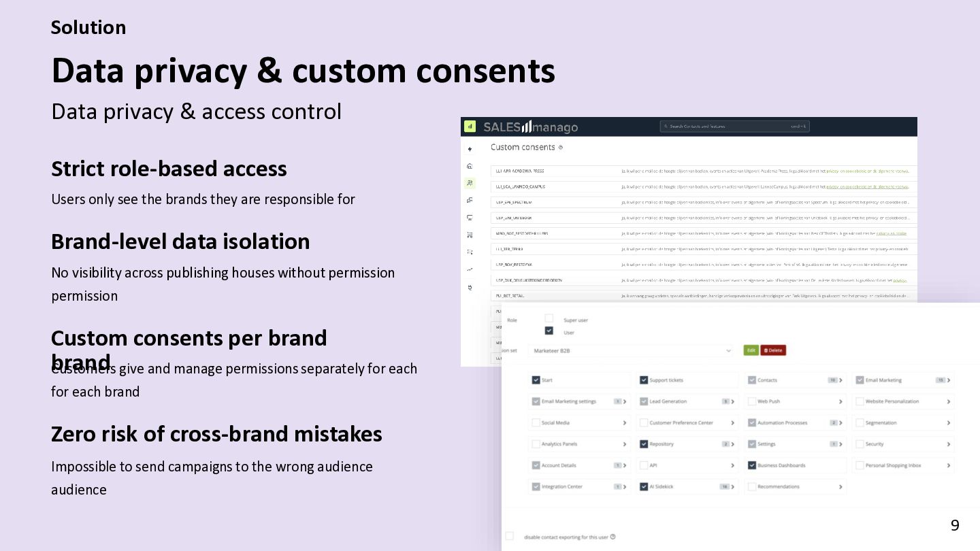The width and height of the screenshot is (980, 551).
Task: Click the red Delete button
Action: coord(773,350)
